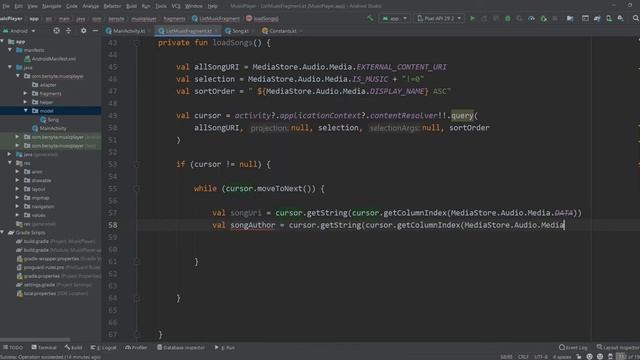Select gradle.properties file in Gradle Scripts
The height and width of the screenshot is (360, 640).
coord(42,276)
